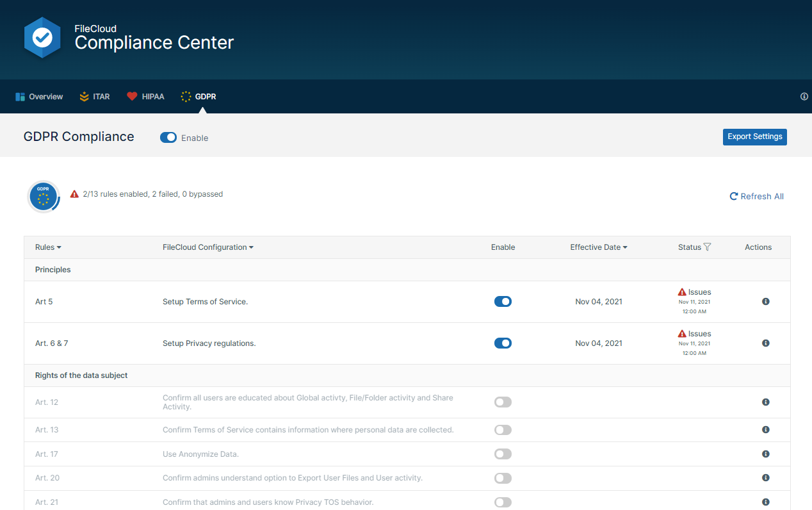812x510 pixels.
Task: Click 'Setup Terms of Service.' text
Action: tap(205, 301)
